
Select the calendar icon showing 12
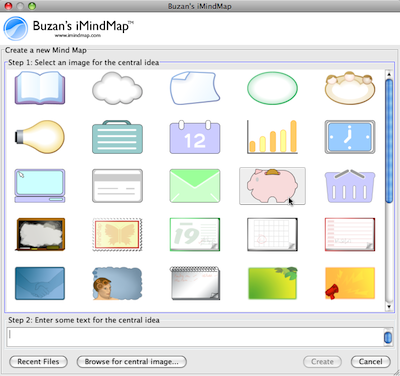(195, 137)
